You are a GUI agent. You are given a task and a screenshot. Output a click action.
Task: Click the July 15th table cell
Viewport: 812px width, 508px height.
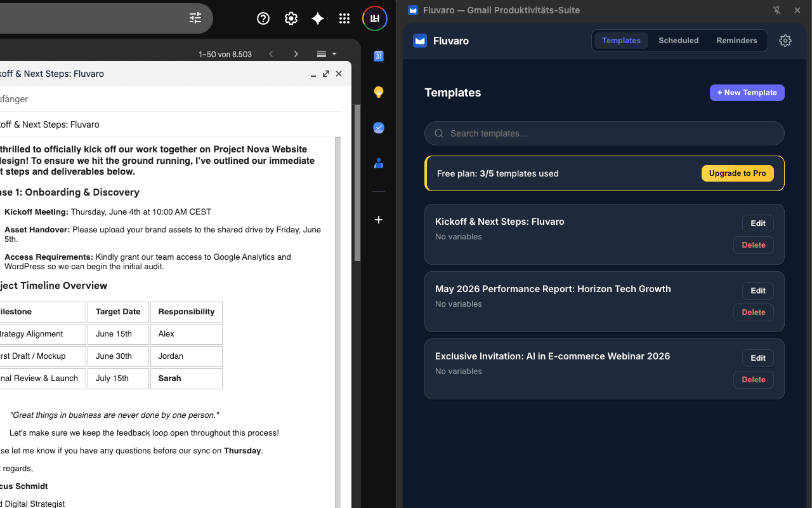point(118,378)
